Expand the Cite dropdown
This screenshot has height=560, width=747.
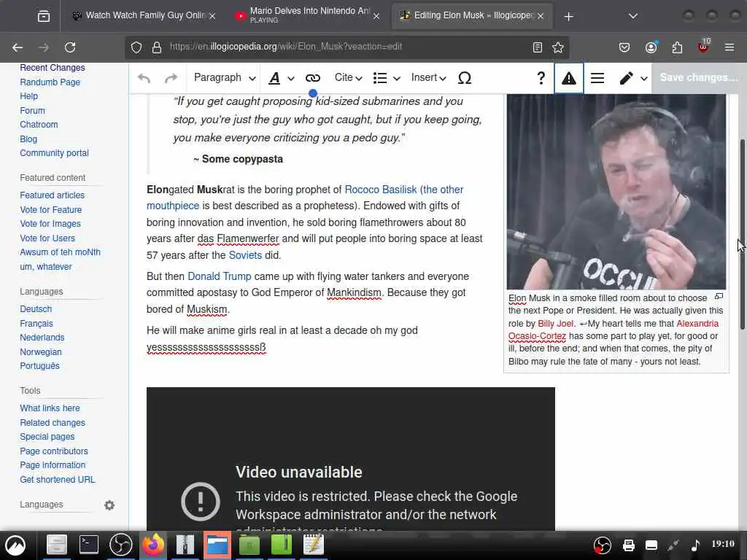pos(348,77)
